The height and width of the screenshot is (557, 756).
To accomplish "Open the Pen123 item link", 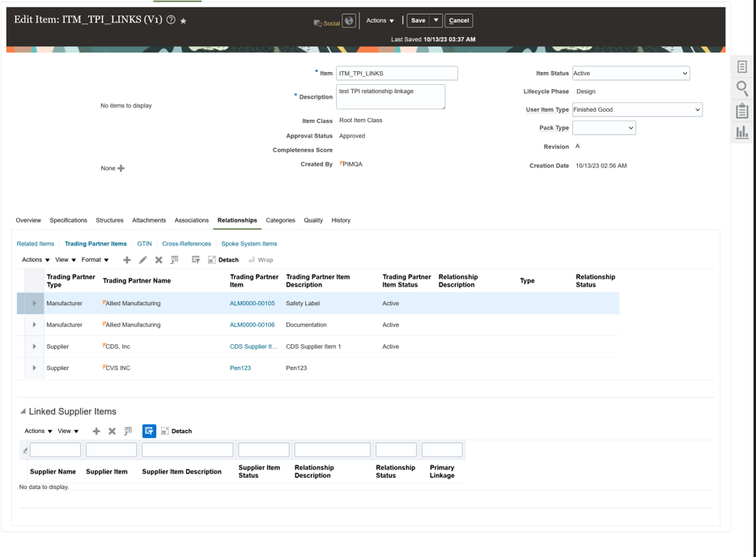I will (240, 368).
